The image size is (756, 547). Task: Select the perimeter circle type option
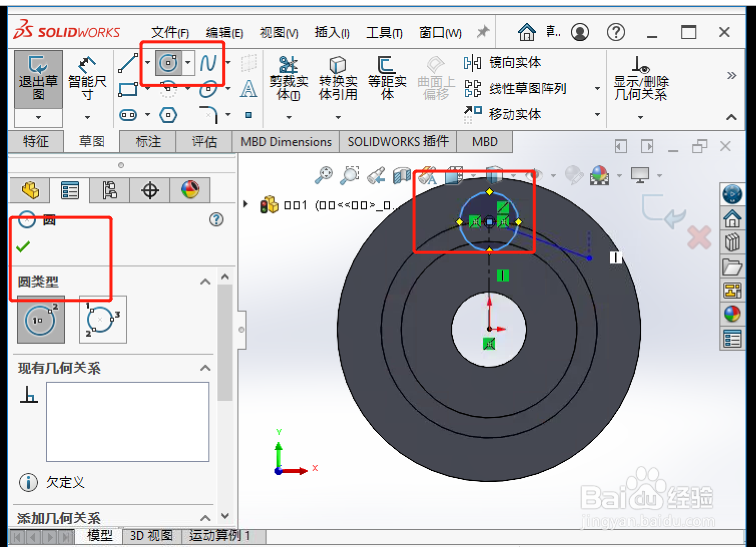pyautogui.click(x=103, y=319)
